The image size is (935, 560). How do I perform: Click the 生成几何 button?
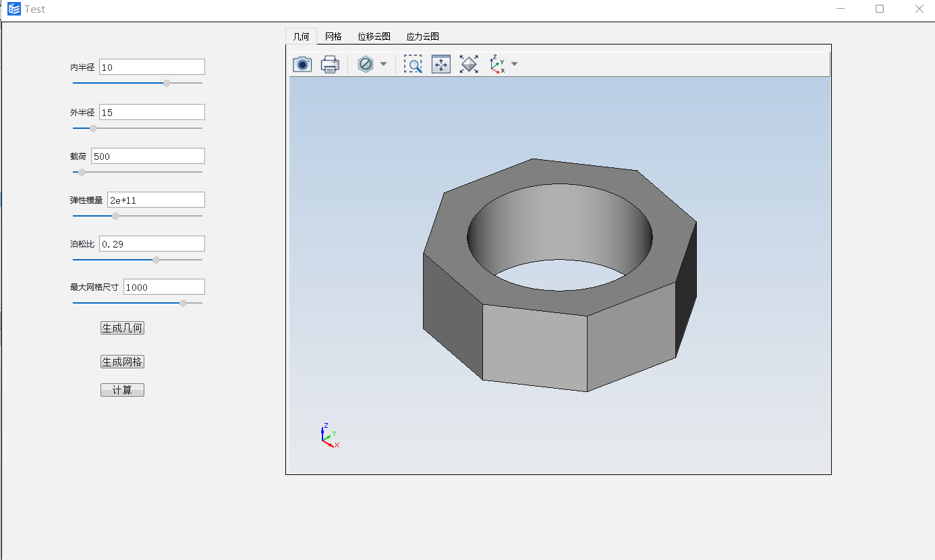[122, 328]
